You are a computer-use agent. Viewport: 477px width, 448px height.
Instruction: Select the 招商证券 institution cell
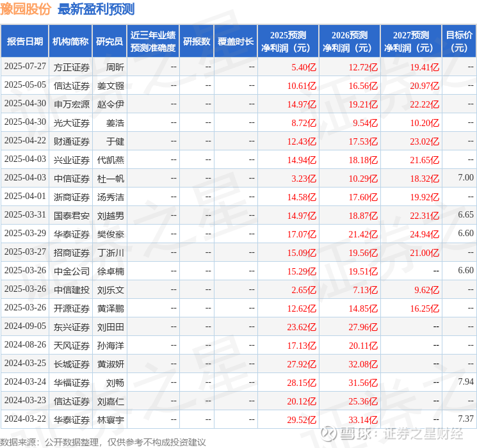tap(72, 253)
